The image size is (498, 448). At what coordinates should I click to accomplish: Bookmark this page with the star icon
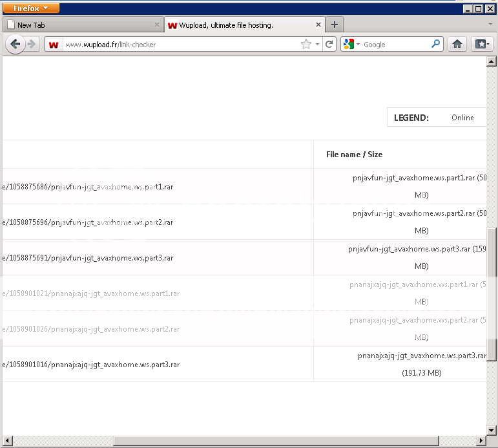coord(306,44)
